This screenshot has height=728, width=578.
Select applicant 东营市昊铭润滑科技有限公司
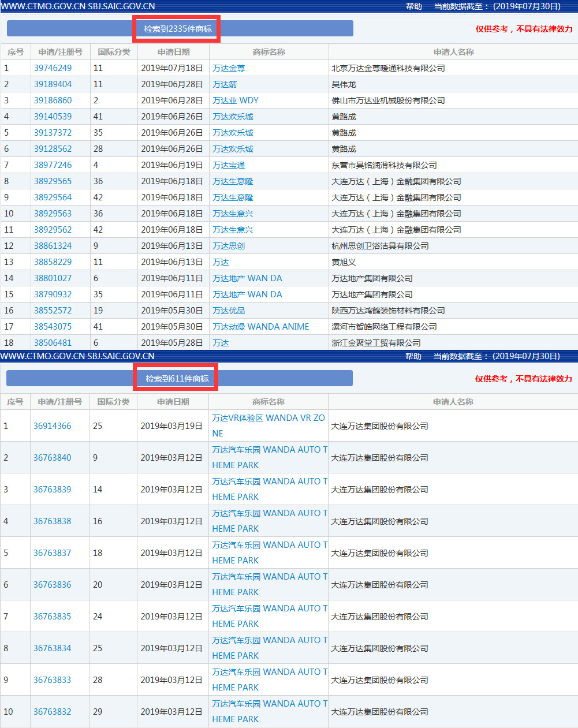[384, 165]
